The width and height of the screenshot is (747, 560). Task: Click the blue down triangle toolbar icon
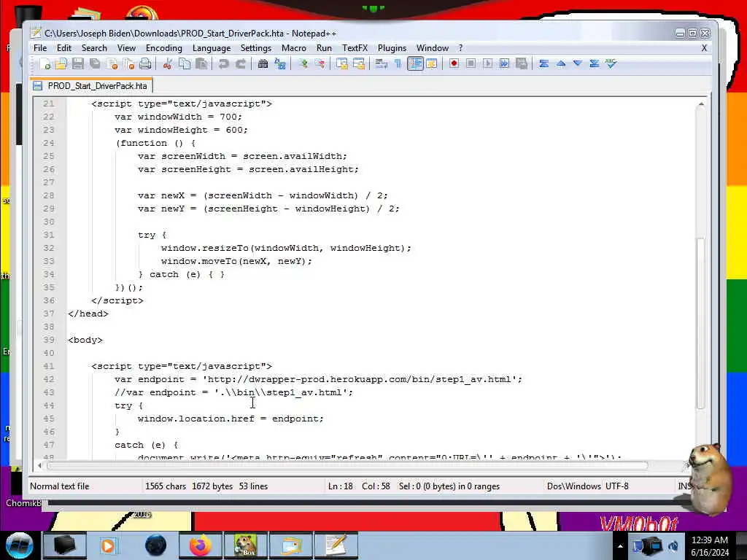tap(578, 63)
